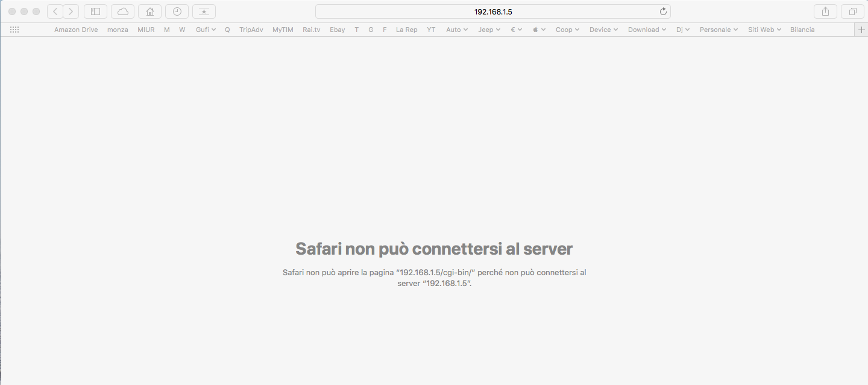868x385 pixels.
Task: Expand the Personale bookmarks folder
Action: (x=719, y=30)
